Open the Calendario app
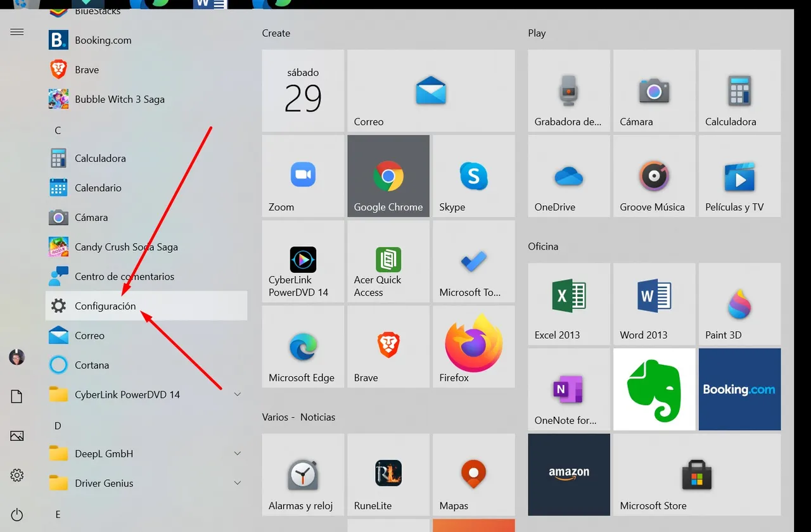This screenshot has height=532, width=811. [146, 188]
